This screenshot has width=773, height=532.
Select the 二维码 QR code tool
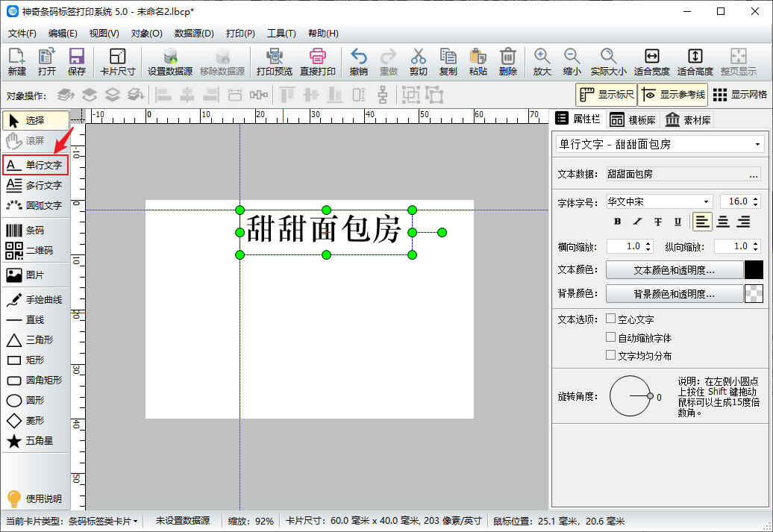pos(35,251)
